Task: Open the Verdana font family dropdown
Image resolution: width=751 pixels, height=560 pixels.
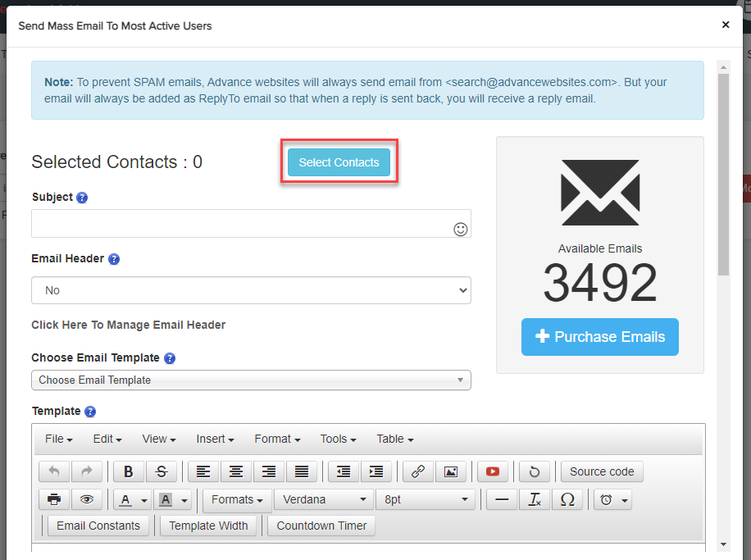Action: 323,499
